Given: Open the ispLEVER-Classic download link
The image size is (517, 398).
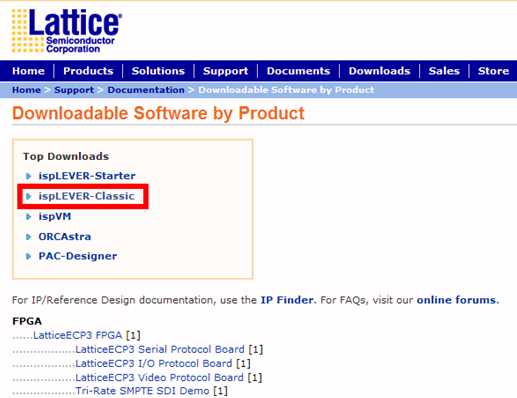Looking at the screenshot, I should (87, 196).
